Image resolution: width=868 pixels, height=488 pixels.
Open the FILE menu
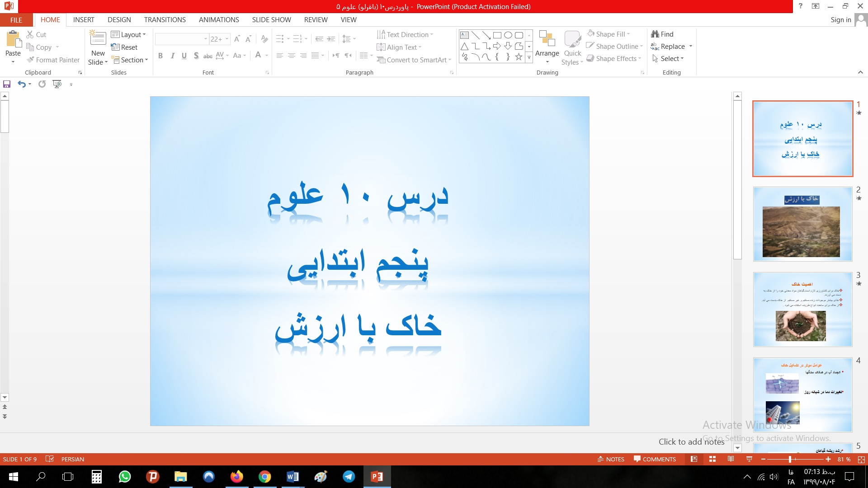(x=16, y=20)
